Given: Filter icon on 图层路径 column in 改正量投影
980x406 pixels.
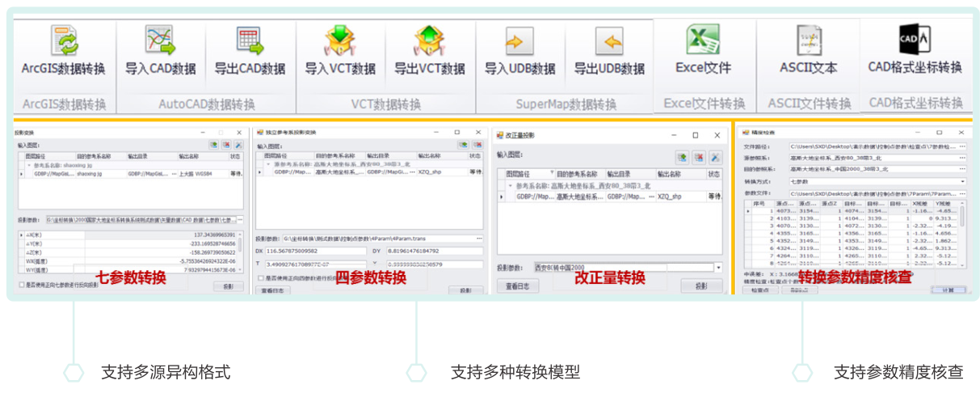Looking at the screenshot, I should click(552, 172).
